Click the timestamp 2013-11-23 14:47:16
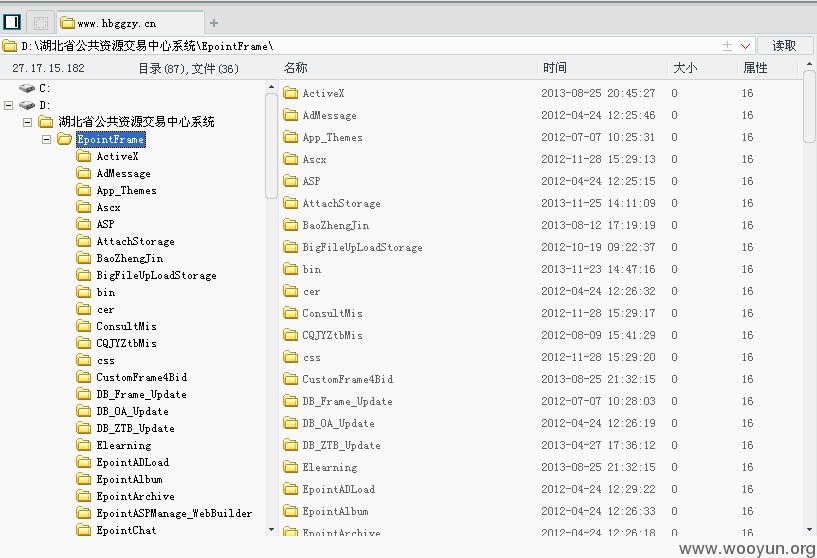The width and height of the screenshot is (817, 558). pyautogui.click(x=598, y=269)
